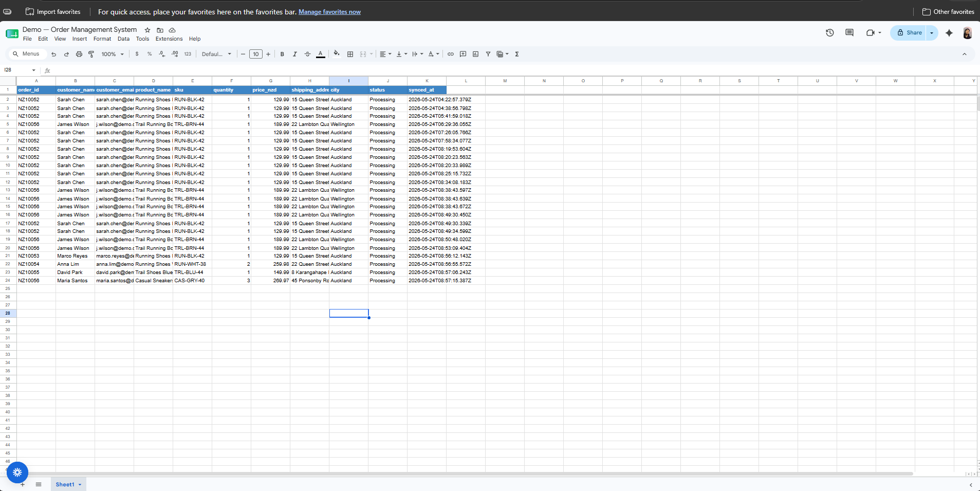Image resolution: width=980 pixels, height=491 pixels.
Task: Click Manage favorites now link
Action: click(x=329, y=12)
